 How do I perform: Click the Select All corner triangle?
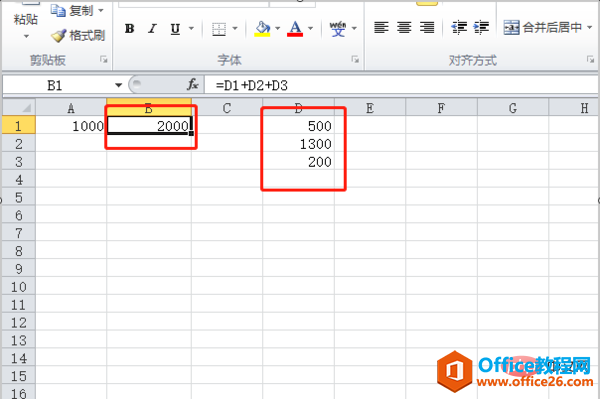coord(19,107)
